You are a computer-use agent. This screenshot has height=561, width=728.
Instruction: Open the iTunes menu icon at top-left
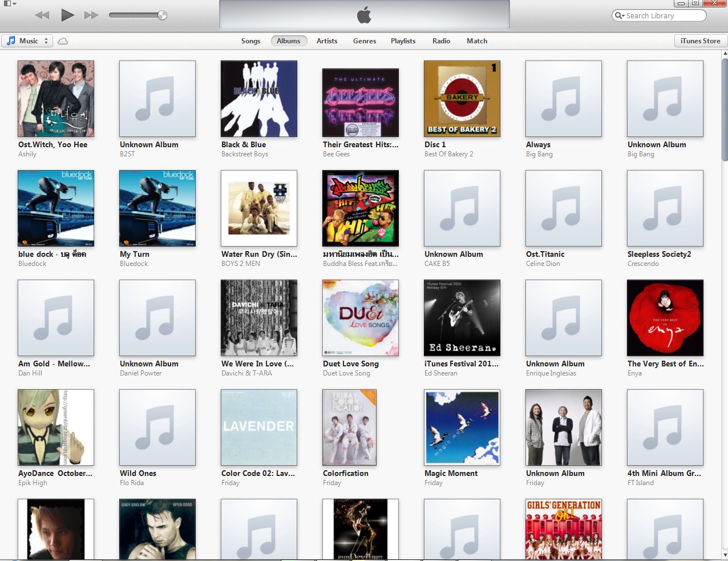[9, 3]
